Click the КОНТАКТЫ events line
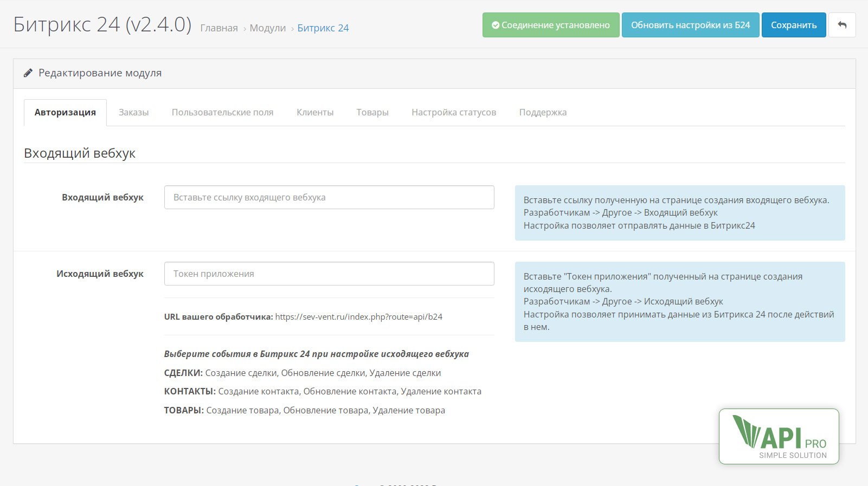 coord(323,391)
